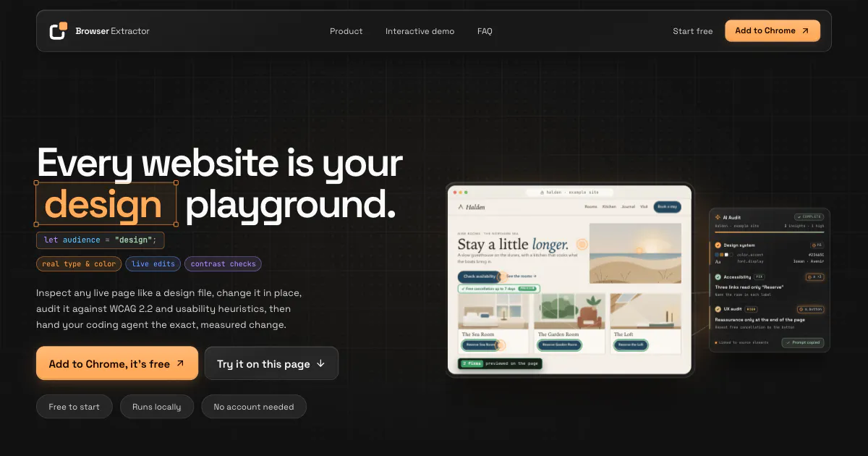Go to the Interactive demo nav link
868x456 pixels.
(x=420, y=31)
